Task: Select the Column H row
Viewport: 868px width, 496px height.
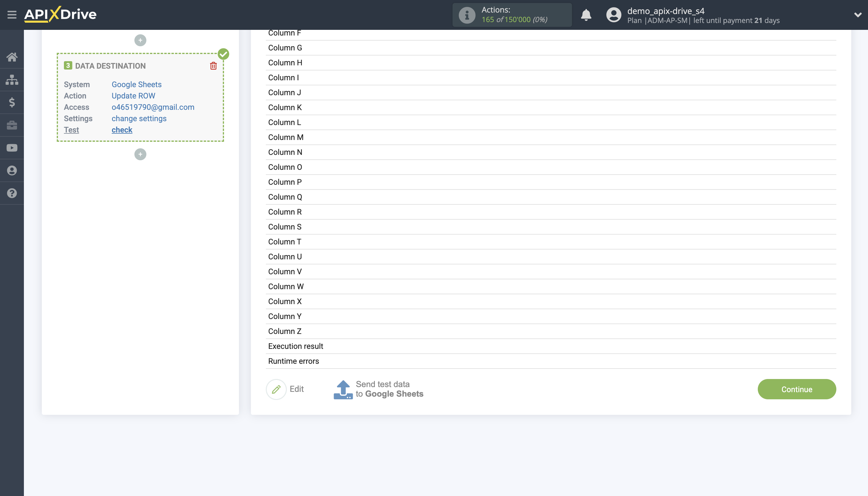Action: 551,63
